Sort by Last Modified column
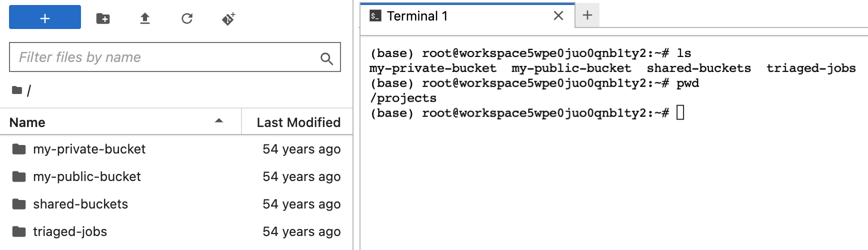 (297, 122)
